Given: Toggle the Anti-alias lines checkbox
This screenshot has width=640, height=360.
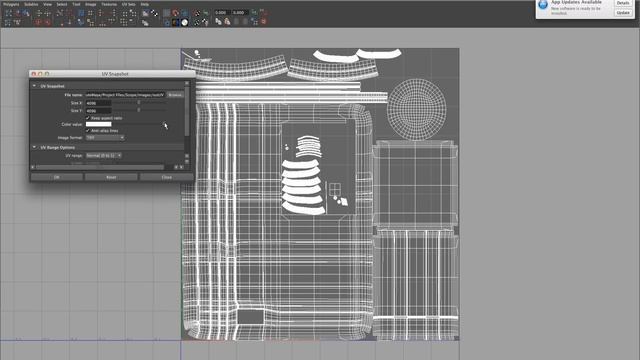Looking at the screenshot, I should 88,130.
